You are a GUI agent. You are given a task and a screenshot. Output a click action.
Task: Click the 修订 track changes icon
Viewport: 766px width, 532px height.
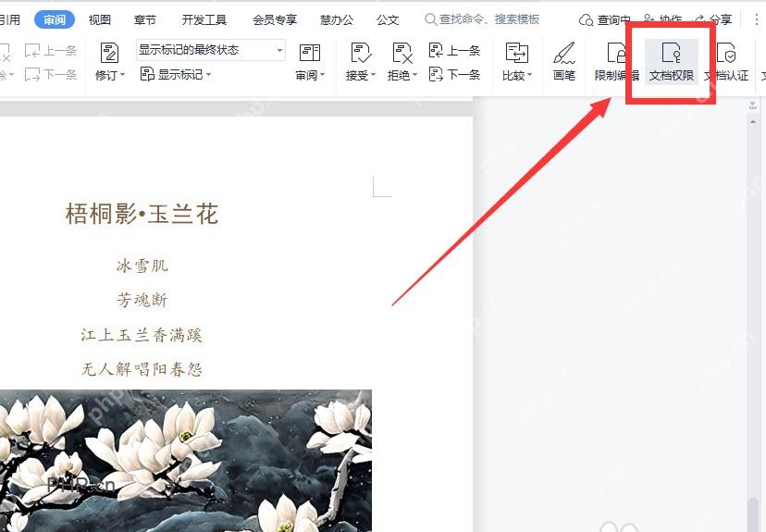[109, 54]
